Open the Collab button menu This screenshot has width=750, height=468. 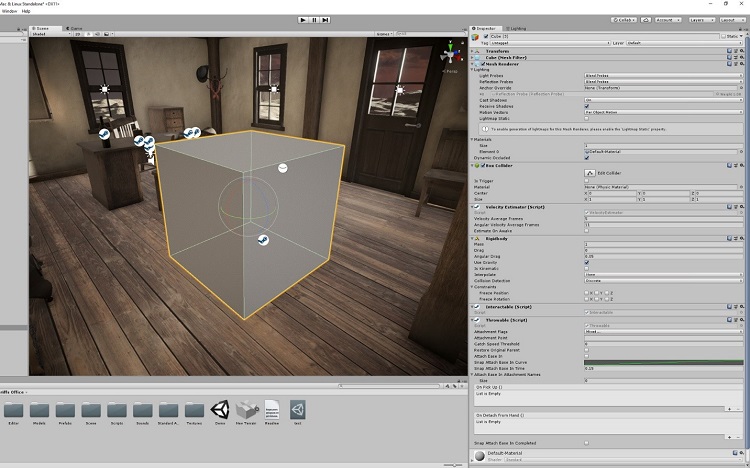tap(624, 20)
